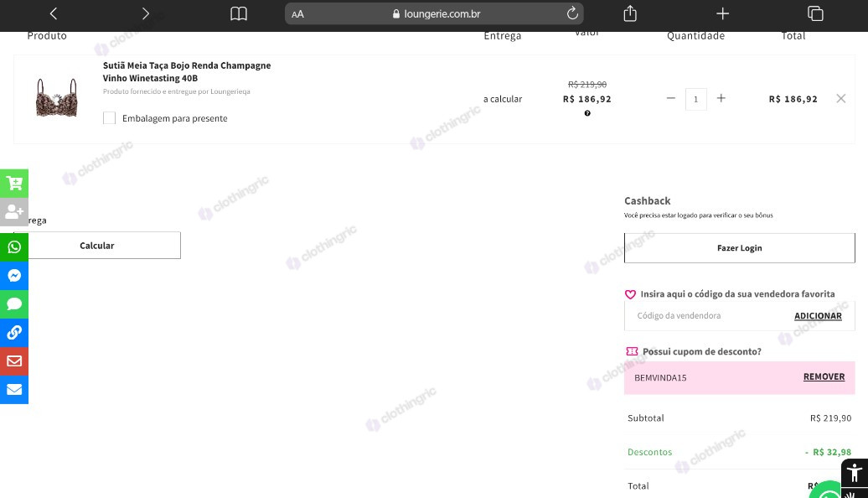Open the Safari bookmarks book icon
The width and height of the screenshot is (868, 498).
tap(239, 13)
